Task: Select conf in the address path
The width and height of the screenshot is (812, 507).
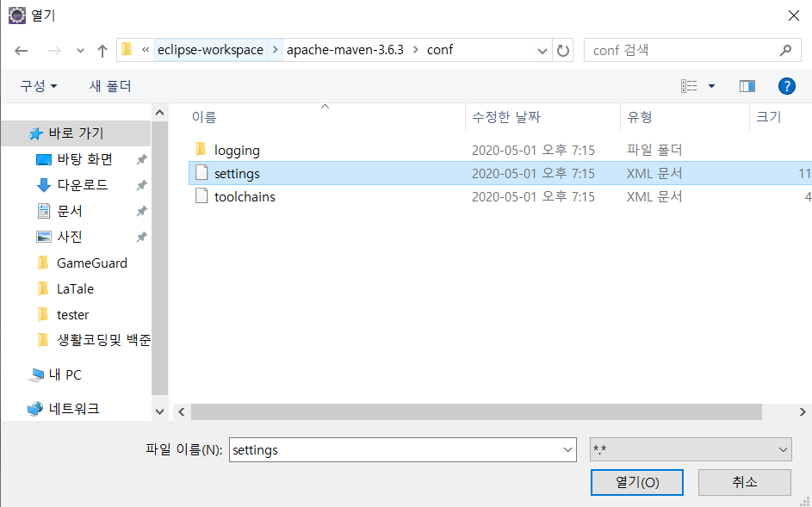Action: coord(440,50)
